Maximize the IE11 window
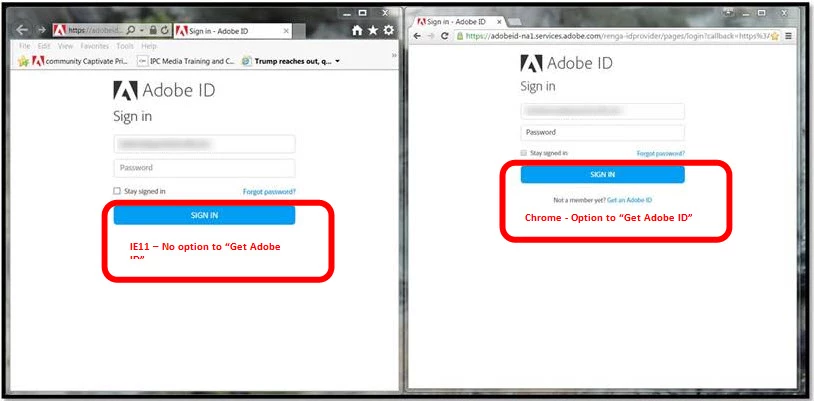Screen dimensions: 814x401 (362, 13)
